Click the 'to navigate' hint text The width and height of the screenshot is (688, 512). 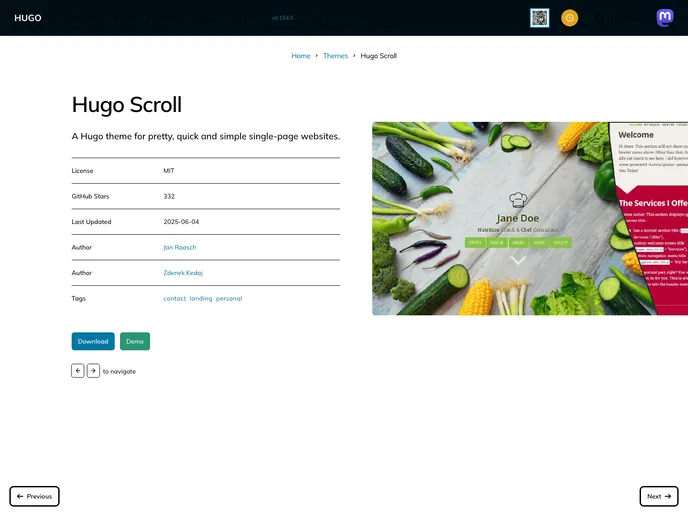point(119,371)
